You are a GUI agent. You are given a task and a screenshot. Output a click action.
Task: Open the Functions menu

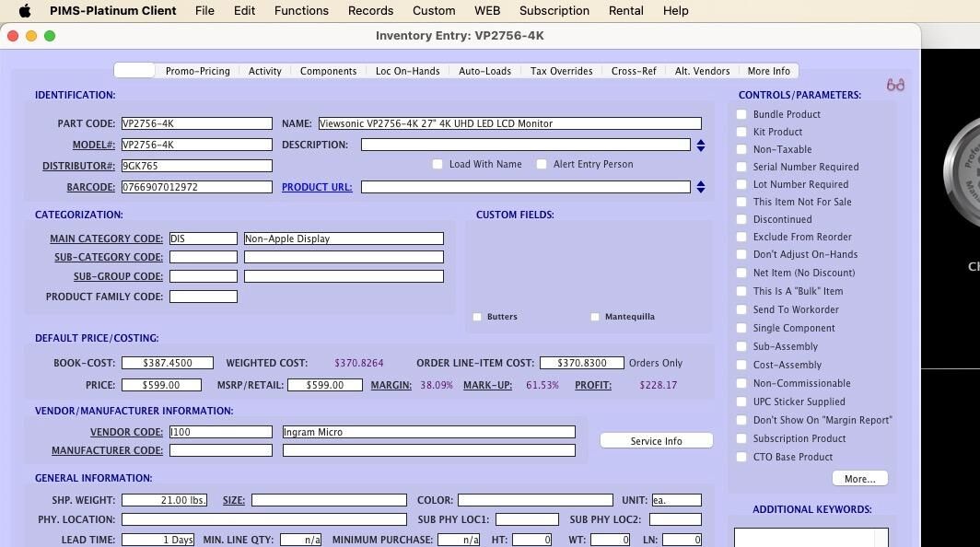click(301, 11)
